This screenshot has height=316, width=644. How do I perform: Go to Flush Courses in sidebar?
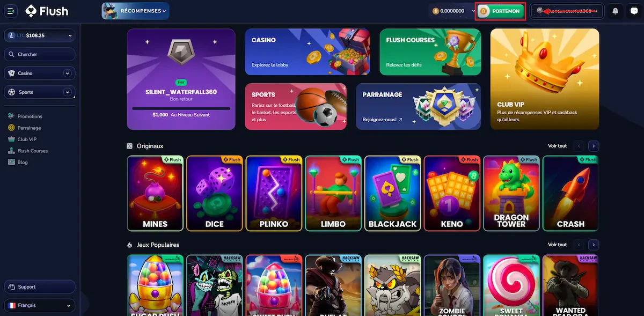[32, 151]
